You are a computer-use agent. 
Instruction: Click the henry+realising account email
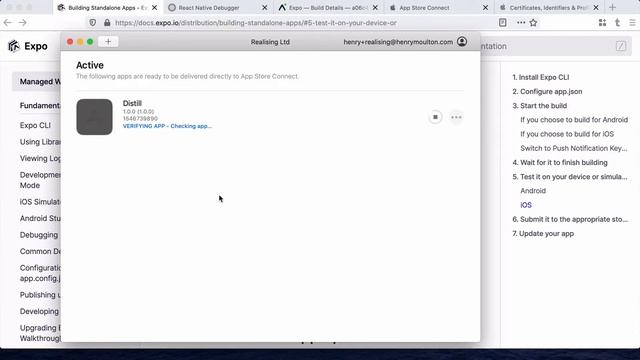398,42
